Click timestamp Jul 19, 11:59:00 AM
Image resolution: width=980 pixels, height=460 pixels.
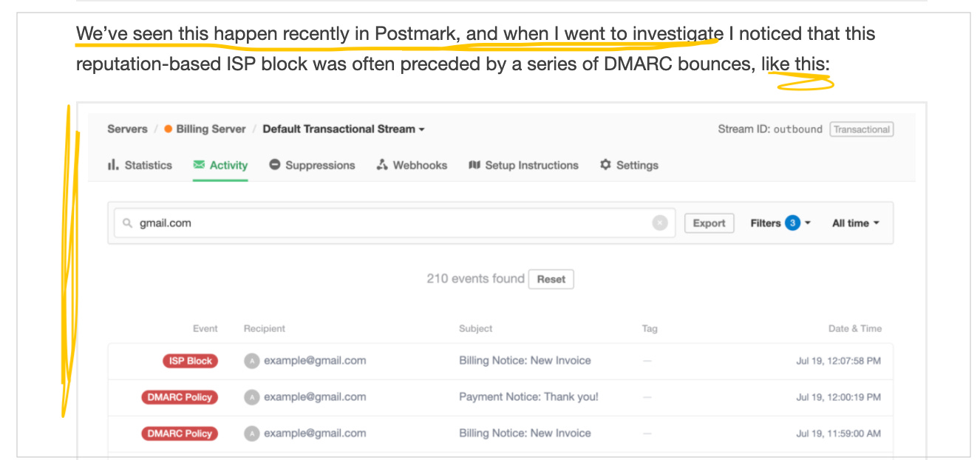tap(838, 433)
